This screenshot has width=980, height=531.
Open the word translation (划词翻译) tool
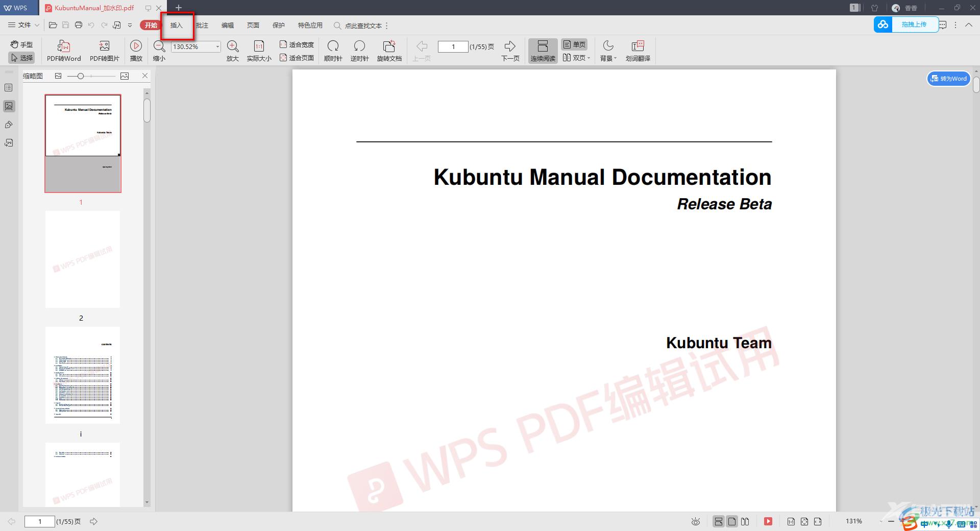point(638,51)
